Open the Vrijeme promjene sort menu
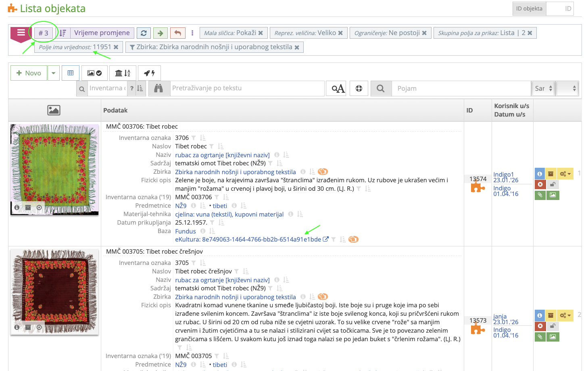The image size is (588, 371). tap(102, 33)
